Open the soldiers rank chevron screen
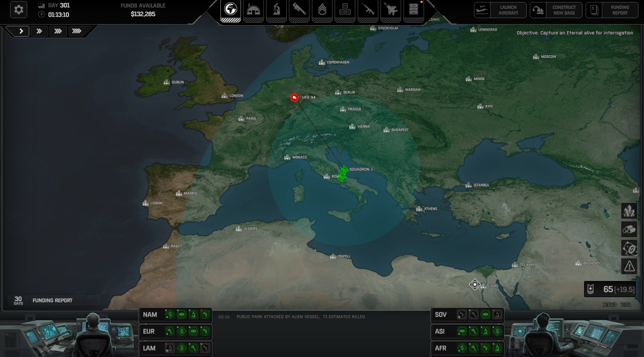Image resolution: width=644 pixels, height=357 pixels. 322,10
